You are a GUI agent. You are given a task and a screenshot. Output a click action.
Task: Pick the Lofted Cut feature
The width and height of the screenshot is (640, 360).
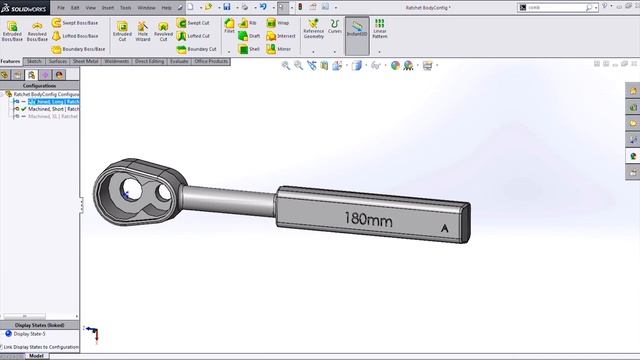tap(193, 36)
